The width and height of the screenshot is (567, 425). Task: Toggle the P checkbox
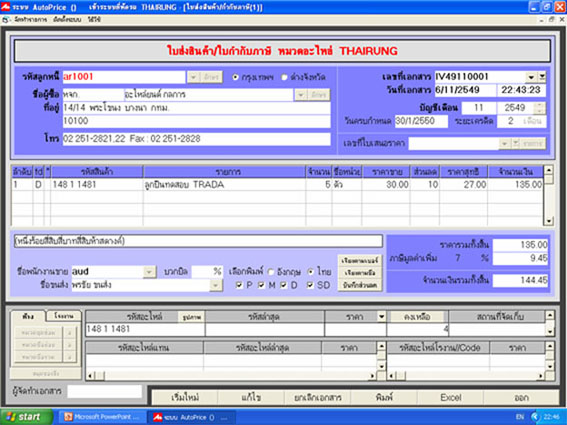pos(239,285)
